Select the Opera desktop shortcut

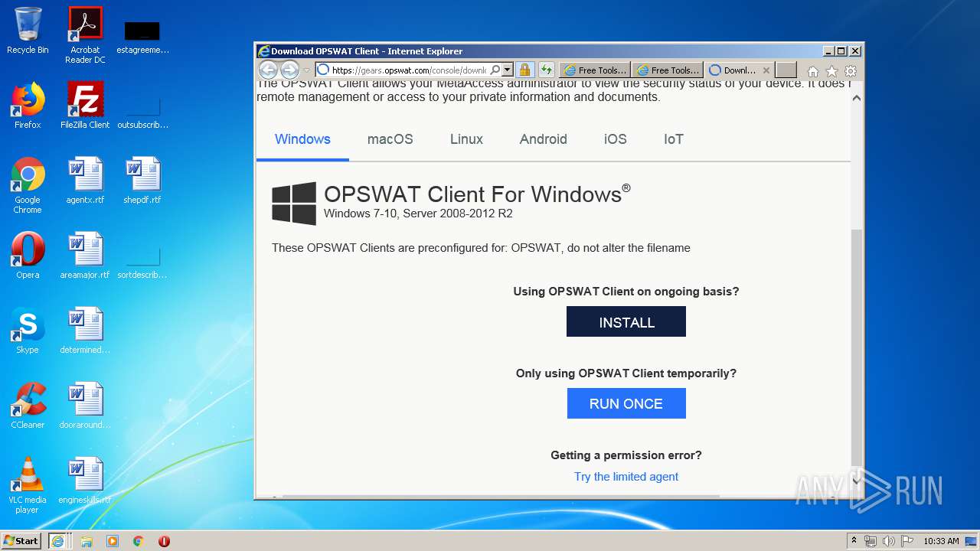(28, 256)
